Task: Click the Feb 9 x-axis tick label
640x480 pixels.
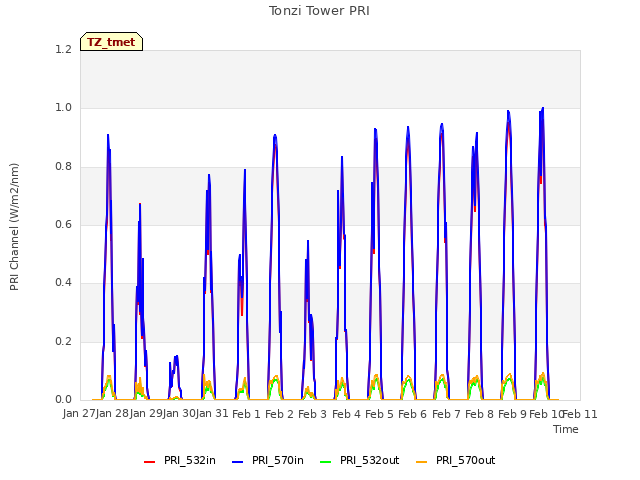Action: click(512, 414)
